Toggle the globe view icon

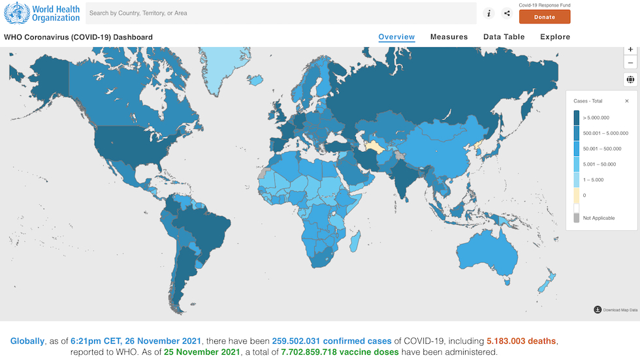pyautogui.click(x=630, y=80)
